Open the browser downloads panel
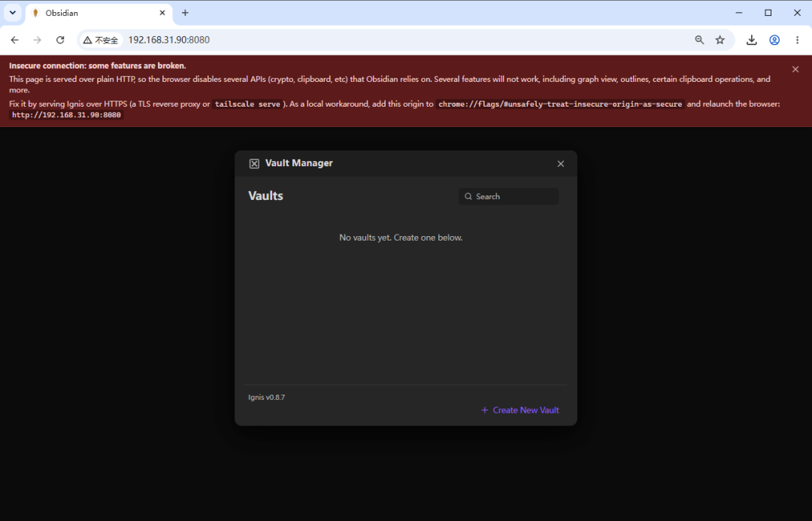812x521 pixels. coord(751,40)
